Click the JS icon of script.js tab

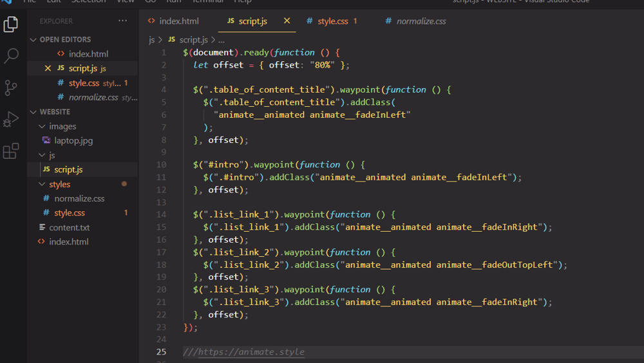click(x=231, y=21)
